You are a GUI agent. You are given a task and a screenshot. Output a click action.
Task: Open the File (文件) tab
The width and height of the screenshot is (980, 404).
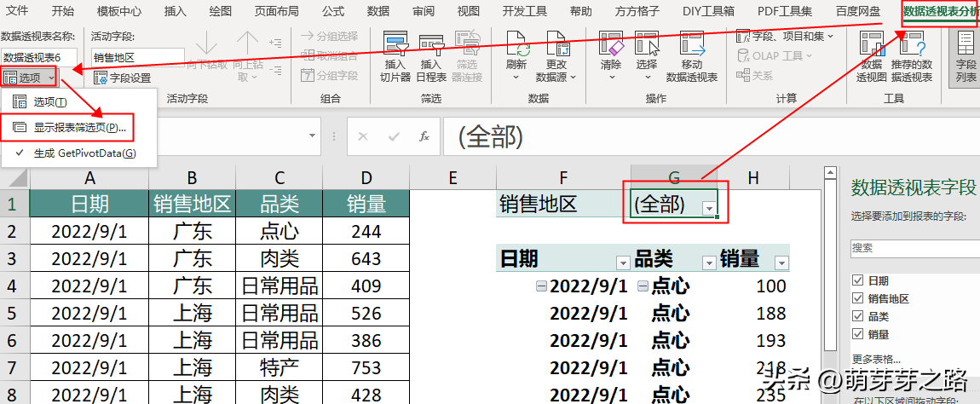[17, 11]
